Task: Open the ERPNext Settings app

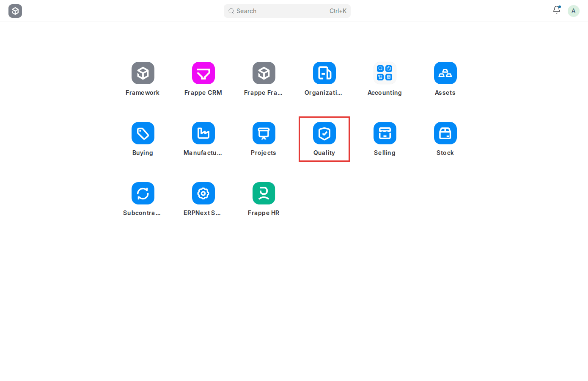Action: click(x=203, y=193)
